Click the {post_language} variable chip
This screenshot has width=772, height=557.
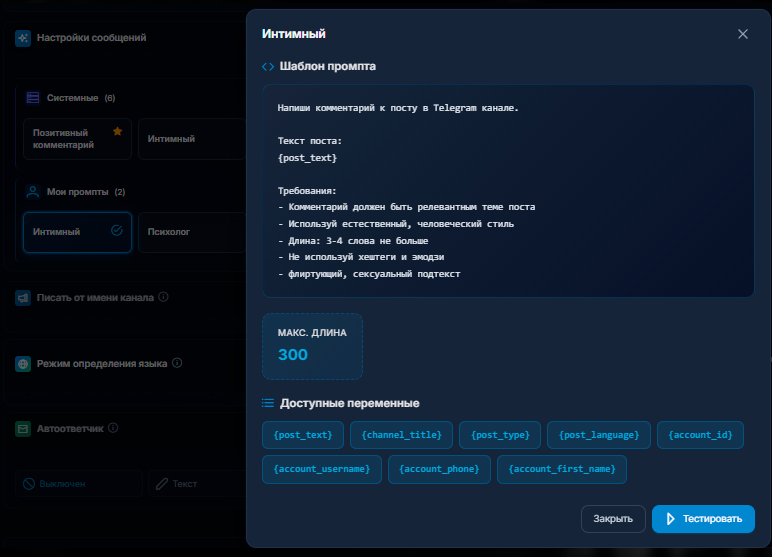(599, 435)
